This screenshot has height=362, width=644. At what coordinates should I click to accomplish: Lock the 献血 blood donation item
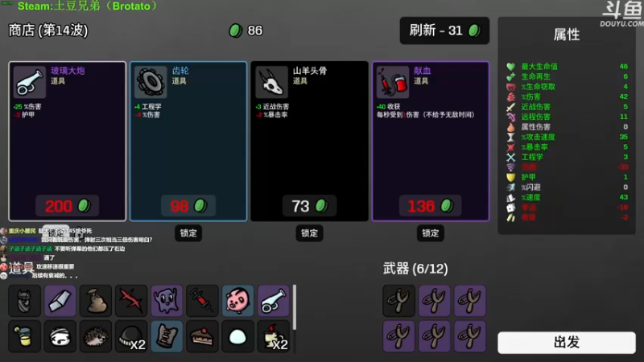pyautogui.click(x=431, y=233)
